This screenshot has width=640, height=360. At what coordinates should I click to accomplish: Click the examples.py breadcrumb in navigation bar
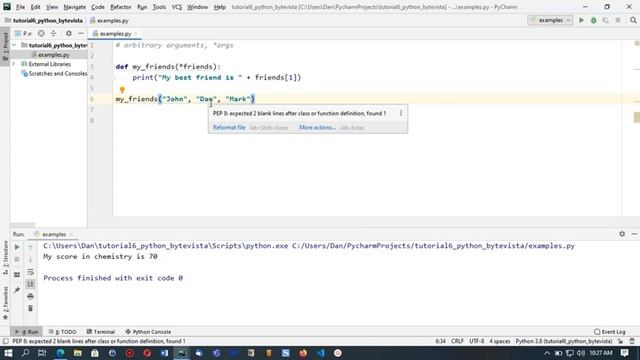pyautogui.click(x=109, y=20)
